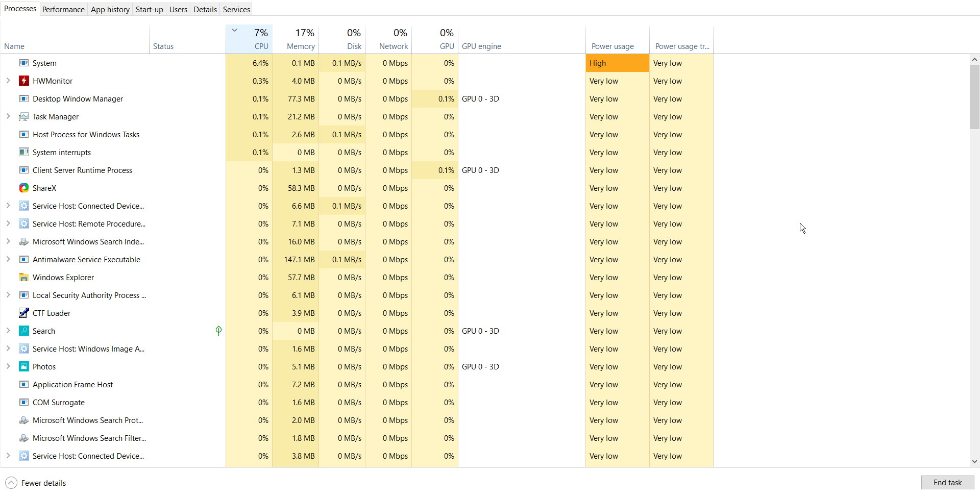Viewport: 980px width, 498px height.
Task: Sort by the GPU engine column header
Action: click(x=522, y=39)
